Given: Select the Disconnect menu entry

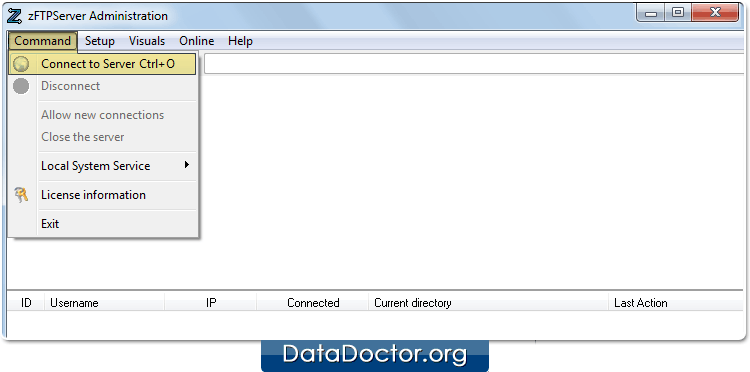Looking at the screenshot, I should pos(102,86).
